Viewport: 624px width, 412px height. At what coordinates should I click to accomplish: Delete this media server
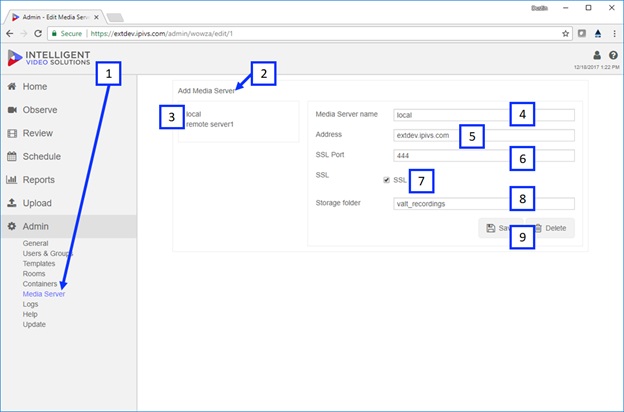coord(550,228)
